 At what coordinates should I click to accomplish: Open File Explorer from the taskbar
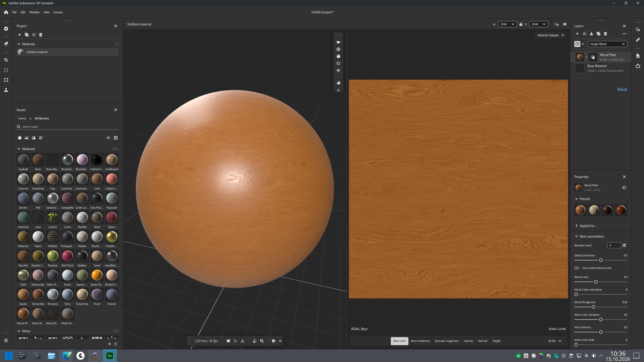coord(52,356)
